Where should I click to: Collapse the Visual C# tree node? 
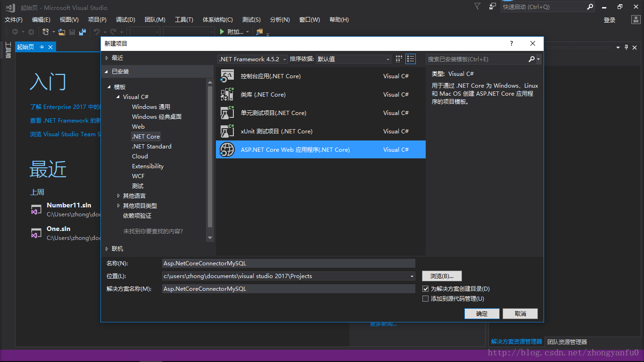[x=118, y=97]
